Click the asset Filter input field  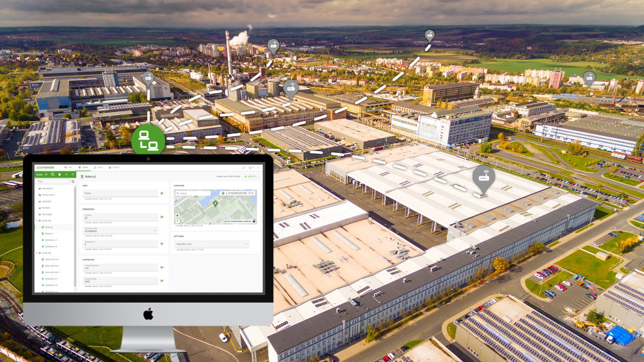(x=51, y=182)
